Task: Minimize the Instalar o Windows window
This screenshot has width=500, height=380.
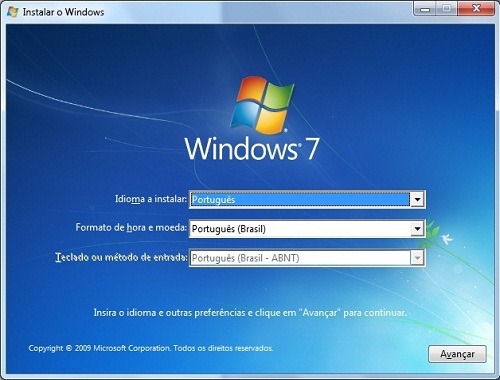Action: pyautogui.click(x=425, y=8)
